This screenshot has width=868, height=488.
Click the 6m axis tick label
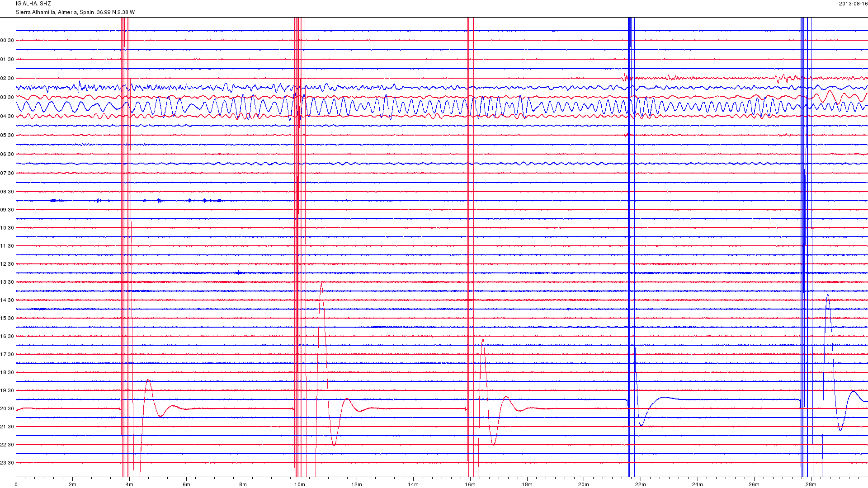pyautogui.click(x=186, y=484)
